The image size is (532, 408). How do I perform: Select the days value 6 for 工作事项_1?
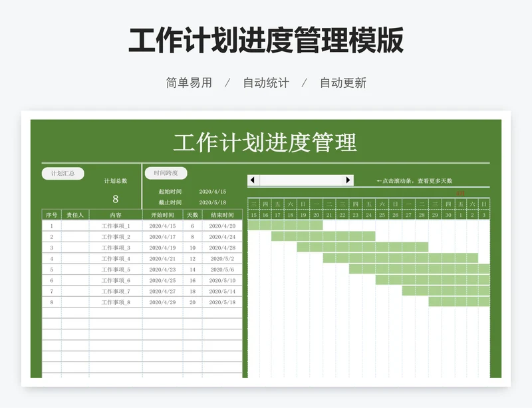pos(192,226)
